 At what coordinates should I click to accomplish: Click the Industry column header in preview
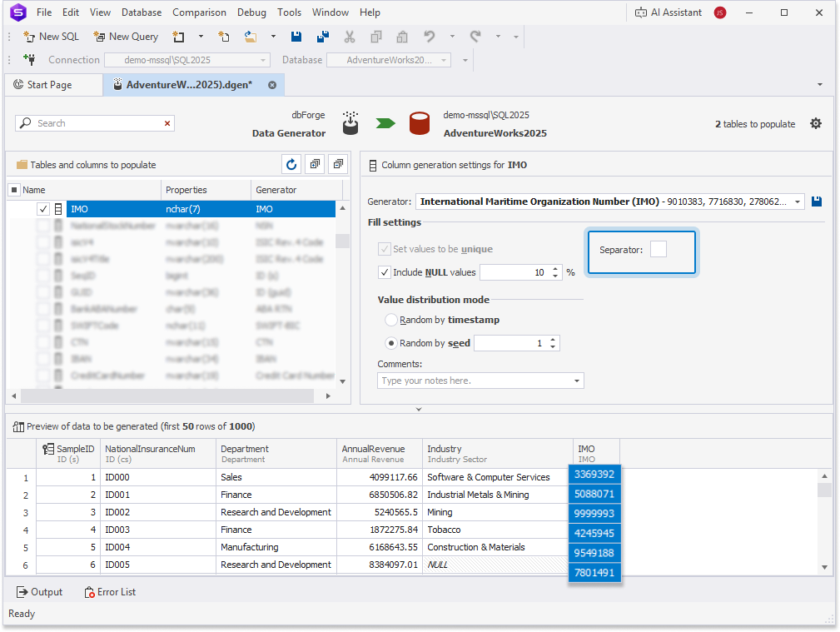point(497,454)
